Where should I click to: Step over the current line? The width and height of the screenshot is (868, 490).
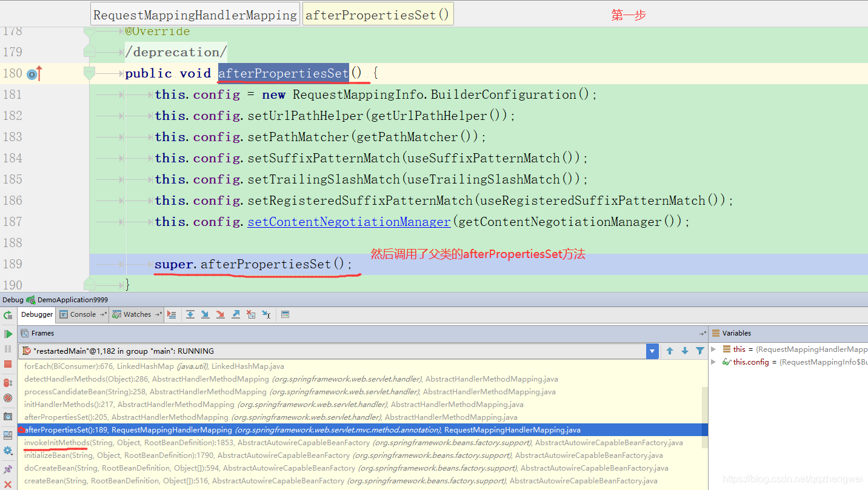190,314
